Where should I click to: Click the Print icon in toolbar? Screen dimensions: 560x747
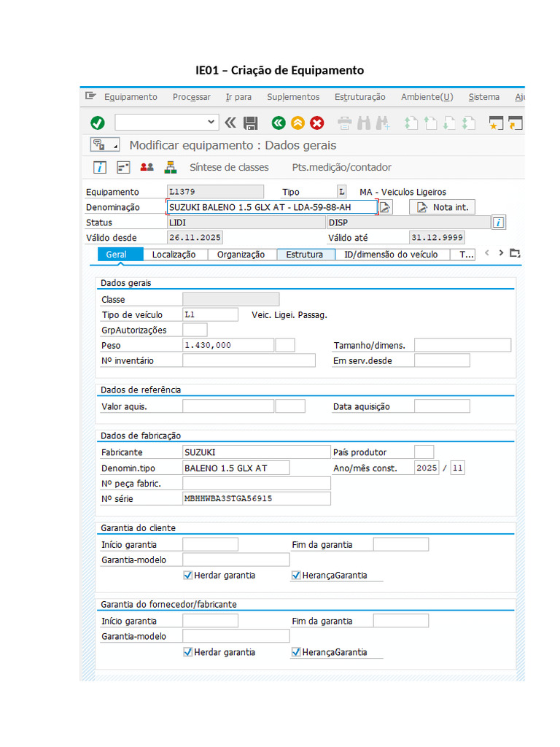tap(345, 123)
